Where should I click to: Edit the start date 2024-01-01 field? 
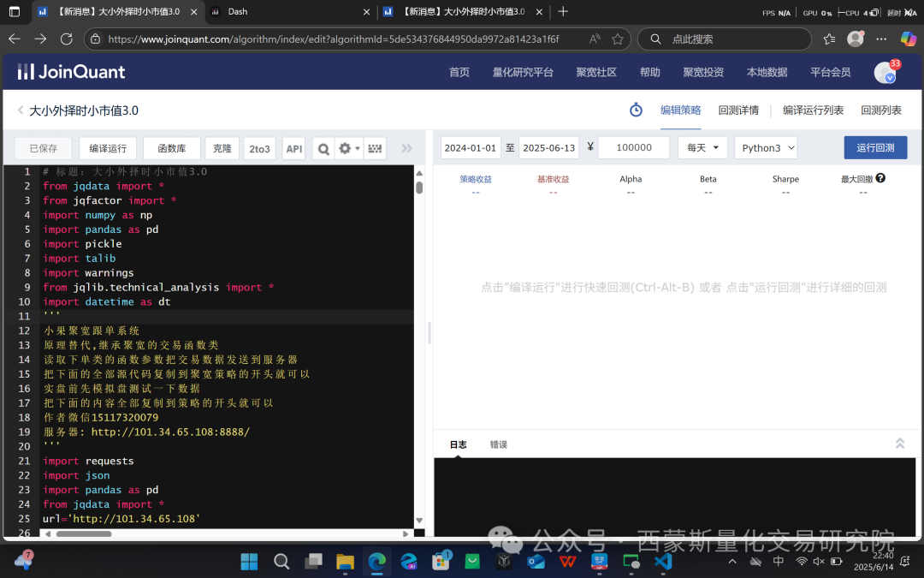[471, 147]
